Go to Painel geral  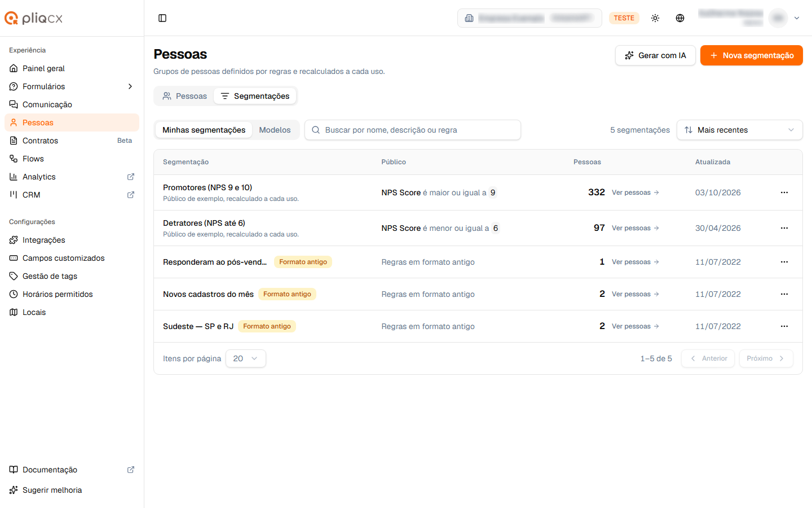point(72,68)
